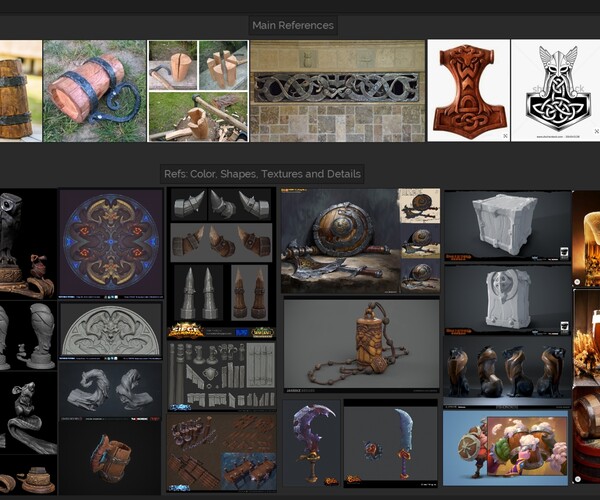Image resolution: width=600 pixels, height=500 pixels.
Task: Select the top small shield sketch variant
Action: pyautogui.click(x=419, y=206)
